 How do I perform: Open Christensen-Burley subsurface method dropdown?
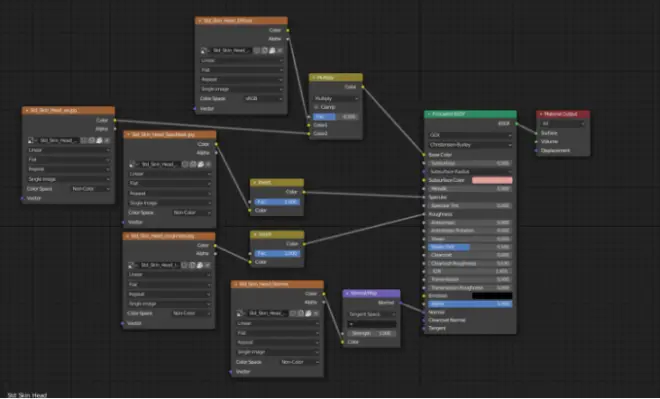click(470, 145)
